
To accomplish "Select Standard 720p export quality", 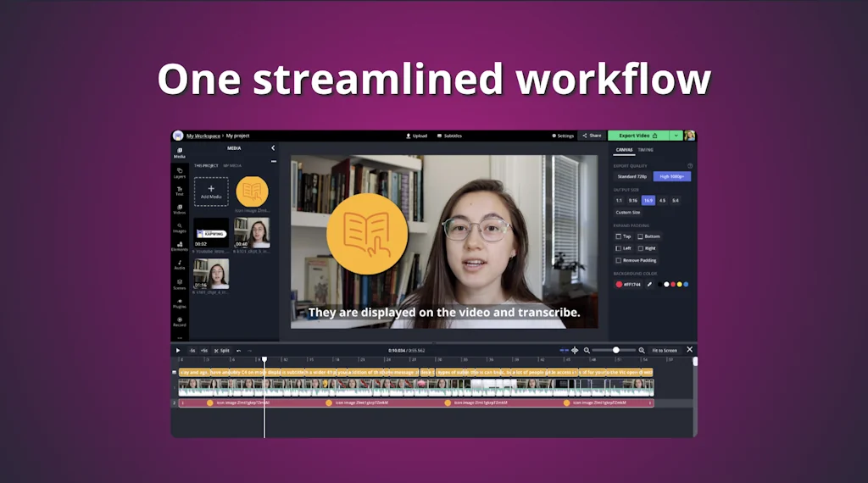I will click(632, 176).
